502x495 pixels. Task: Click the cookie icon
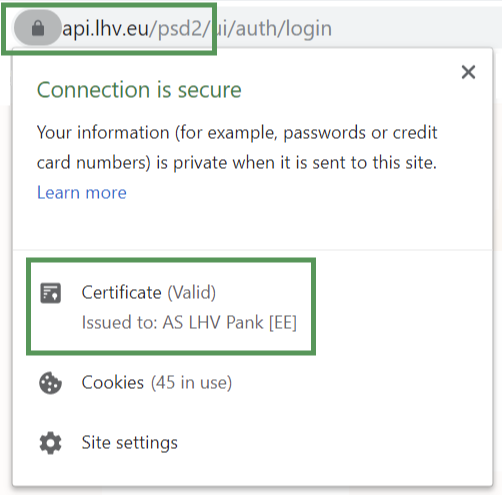coord(50,383)
